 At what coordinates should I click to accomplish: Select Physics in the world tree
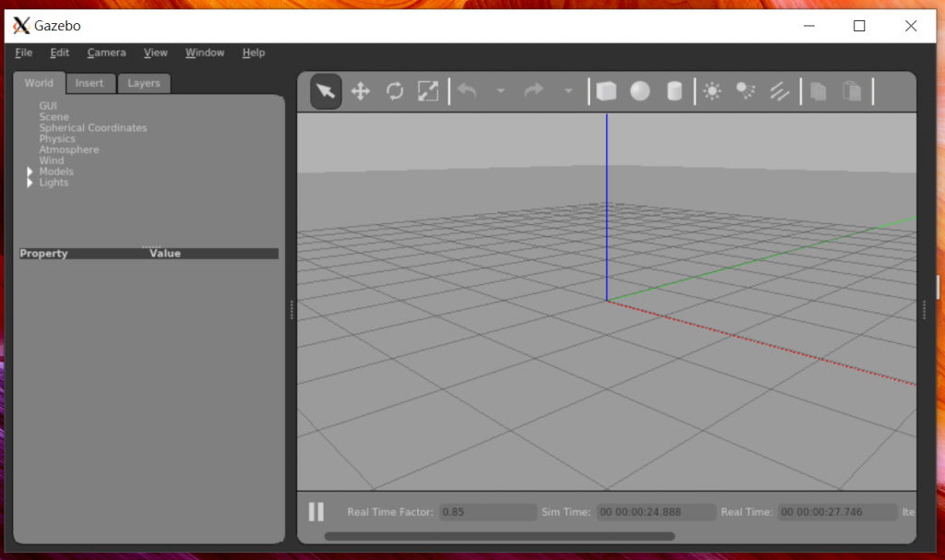[57, 138]
